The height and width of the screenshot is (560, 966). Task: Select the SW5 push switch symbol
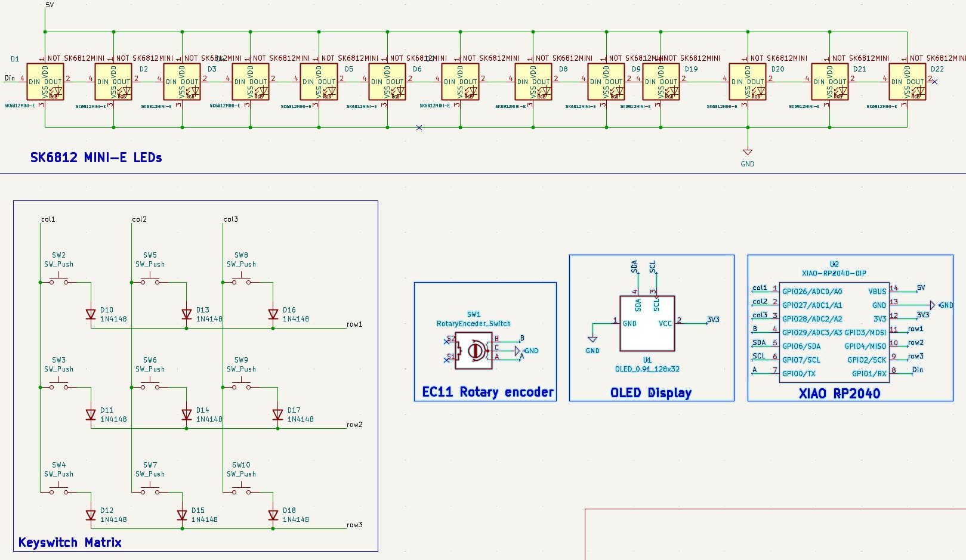pos(150,280)
